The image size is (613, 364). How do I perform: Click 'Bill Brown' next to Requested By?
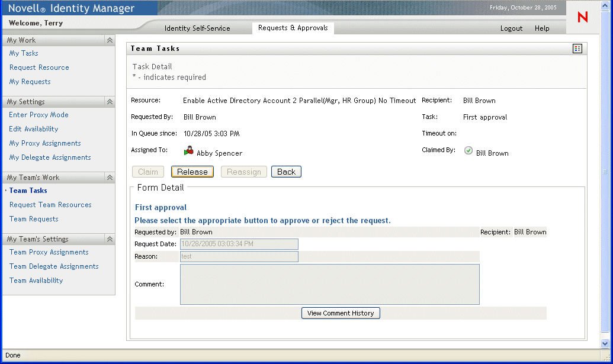[x=200, y=117]
